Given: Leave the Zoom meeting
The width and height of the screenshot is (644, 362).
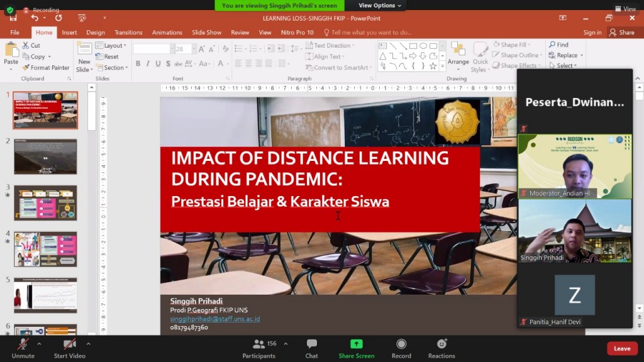Looking at the screenshot, I should coord(621,348).
